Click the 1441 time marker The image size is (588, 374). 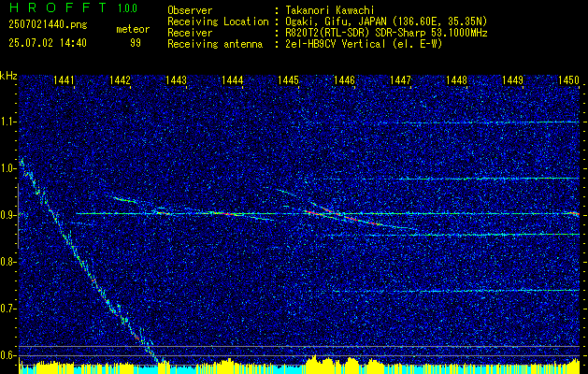tap(64, 79)
